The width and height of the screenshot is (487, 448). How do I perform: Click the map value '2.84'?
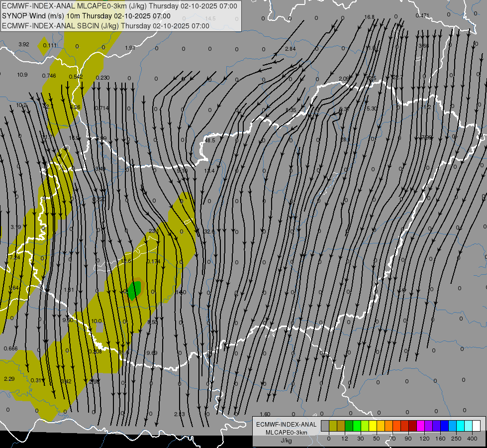[x=291, y=49]
